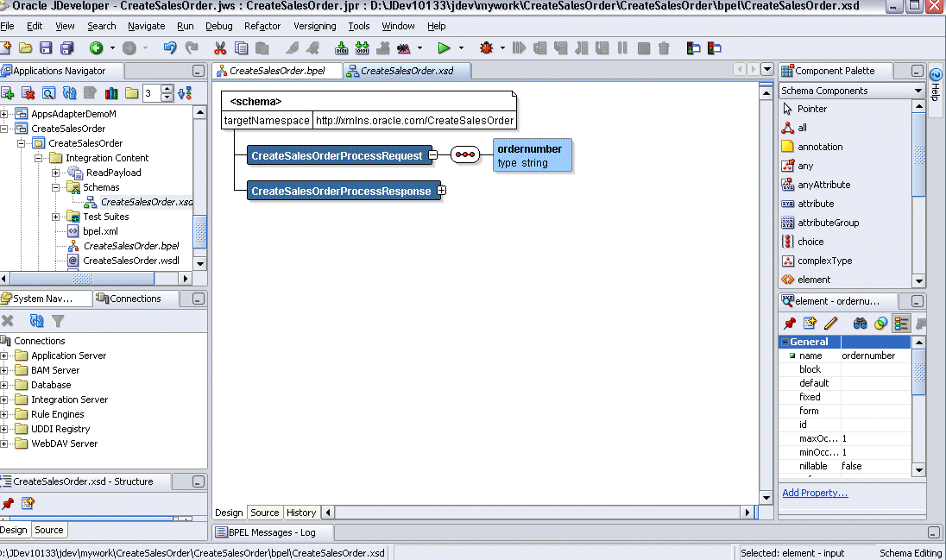The width and height of the screenshot is (946, 560).
Task: Save the current file with diskette icon
Action: (46, 47)
